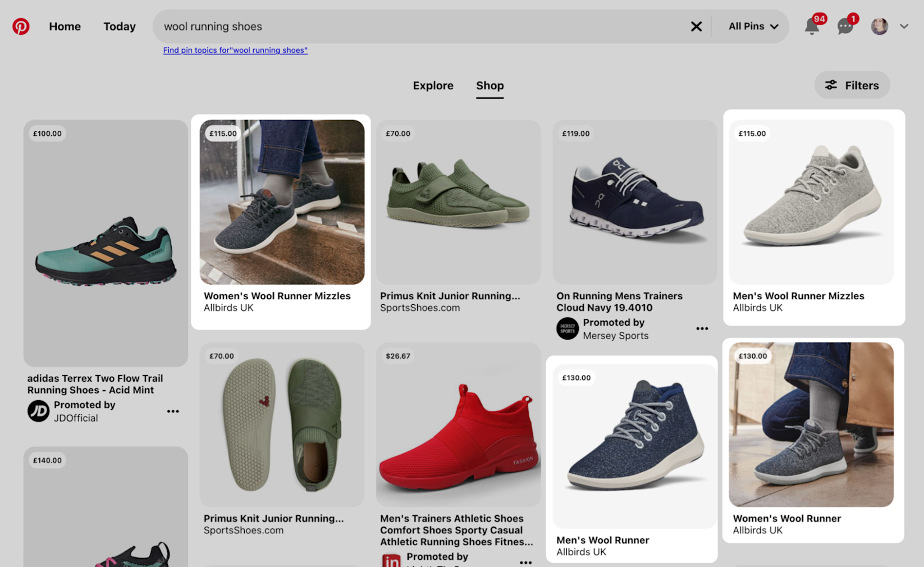Open the navy Men's Wool Runner image
Image resolution: width=924 pixels, height=567 pixels.
pyautogui.click(x=634, y=446)
